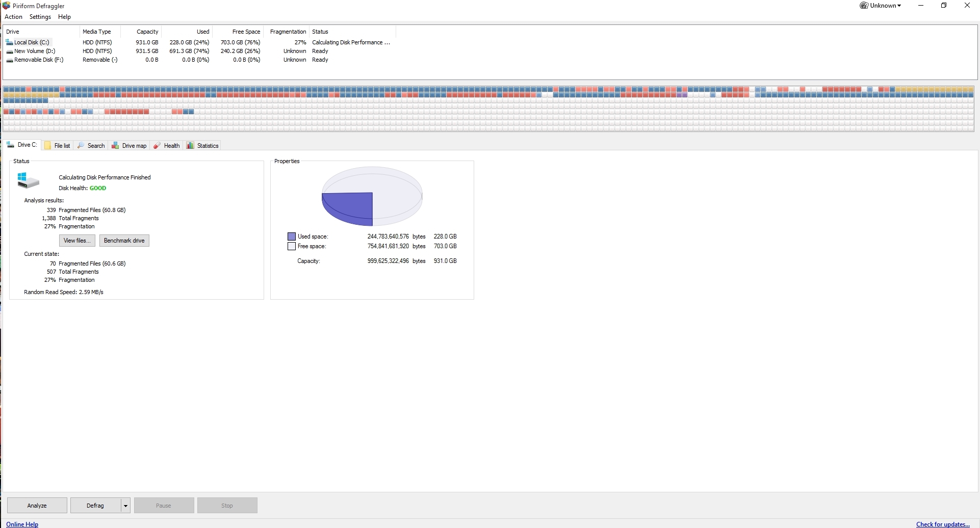
Task: Click the Piriform Defraggler logo icon
Action: pos(6,6)
